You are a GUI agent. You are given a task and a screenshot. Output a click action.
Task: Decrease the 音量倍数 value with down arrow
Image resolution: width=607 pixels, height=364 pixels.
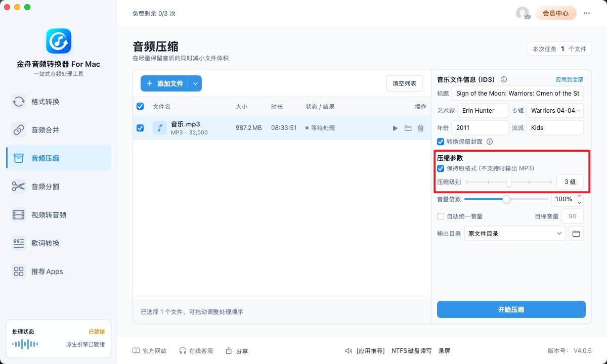pos(580,203)
